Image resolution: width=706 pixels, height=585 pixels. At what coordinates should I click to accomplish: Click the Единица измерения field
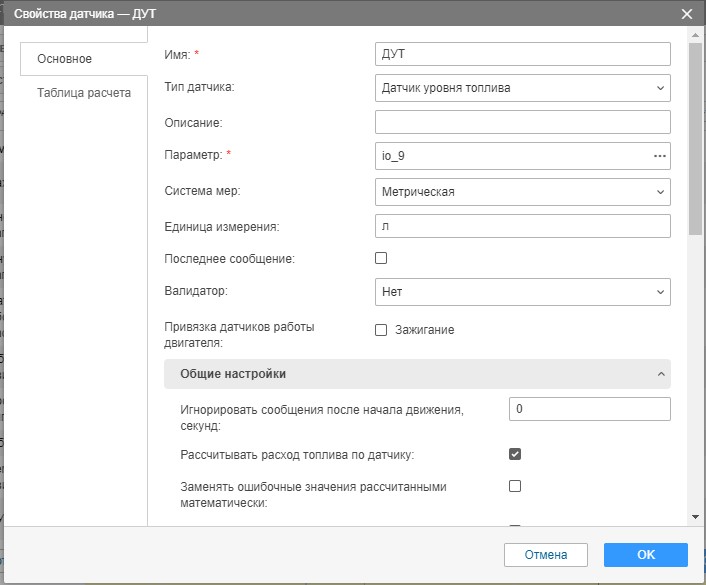click(522, 226)
